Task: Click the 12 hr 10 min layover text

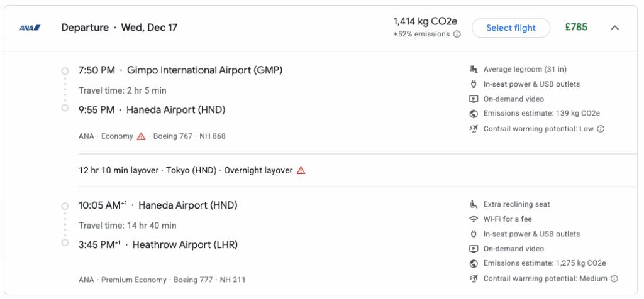Action: point(118,170)
